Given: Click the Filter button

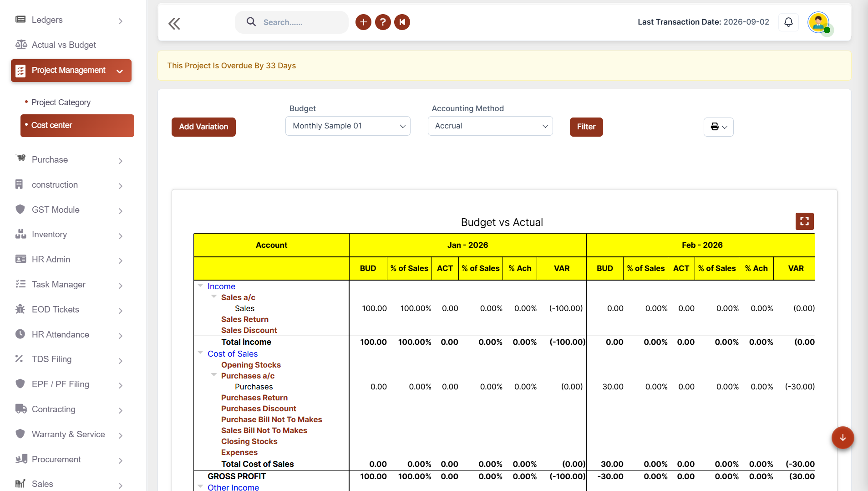Looking at the screenshot, I should click(x=586, y=127).
